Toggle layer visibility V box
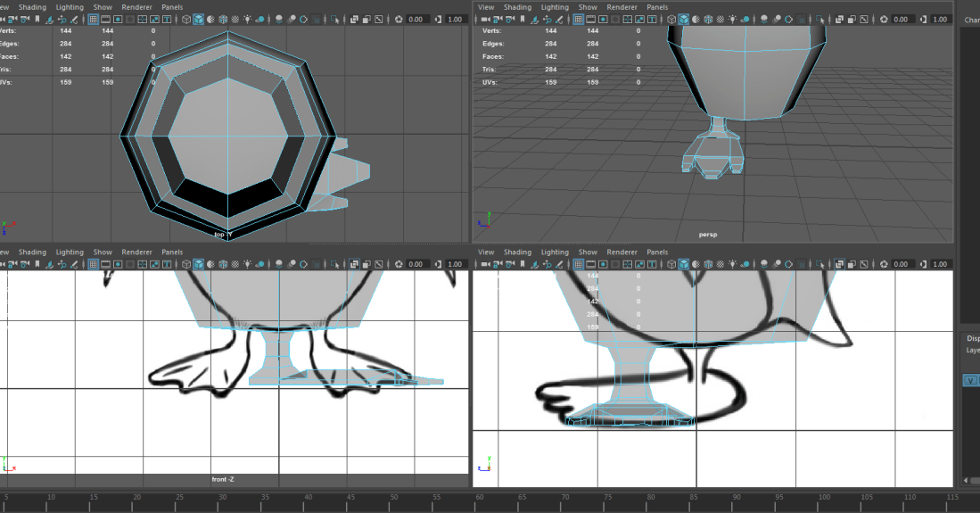The image size is (980, 513). (970, 381)
